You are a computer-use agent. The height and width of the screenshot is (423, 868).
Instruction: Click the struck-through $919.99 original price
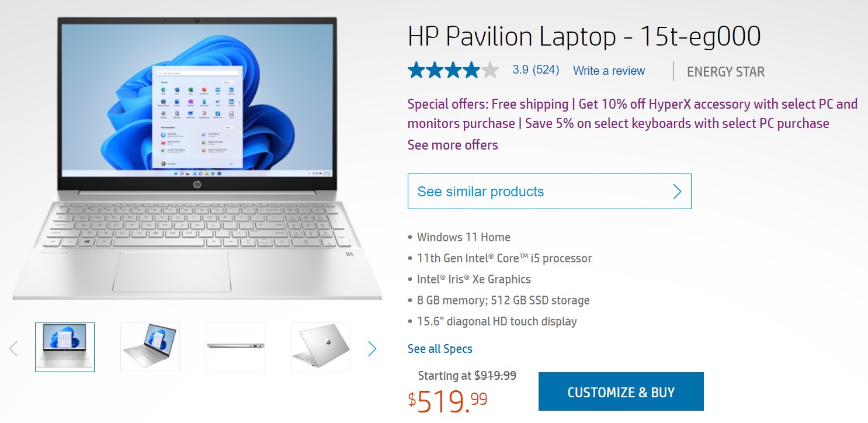click(x=495, y=376)
